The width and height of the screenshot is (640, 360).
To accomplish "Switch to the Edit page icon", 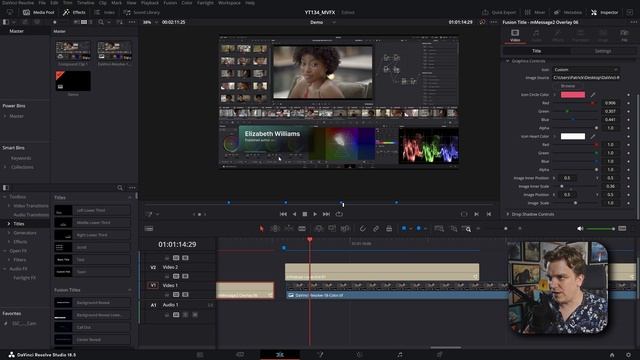I will [280, 355].
